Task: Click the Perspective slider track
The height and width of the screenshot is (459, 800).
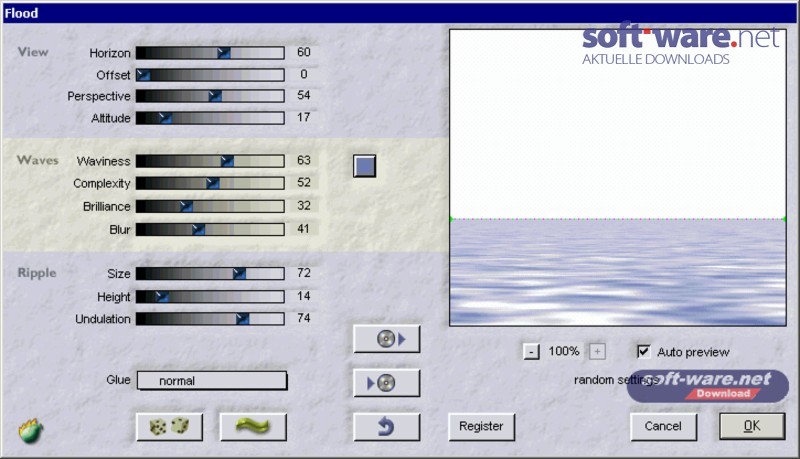Action: click(x=210, y=96)
